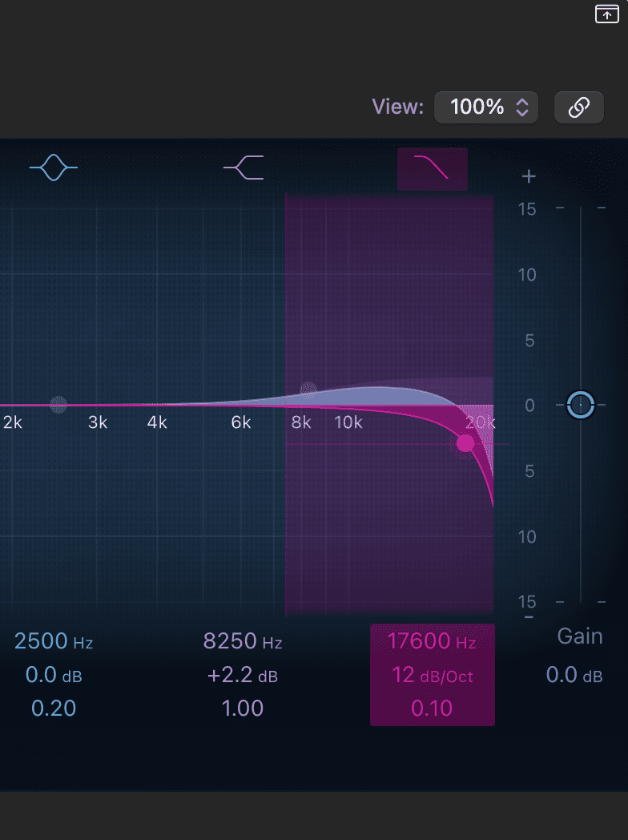
Task: Select the high shelf band control point
Action: (308, 390)
